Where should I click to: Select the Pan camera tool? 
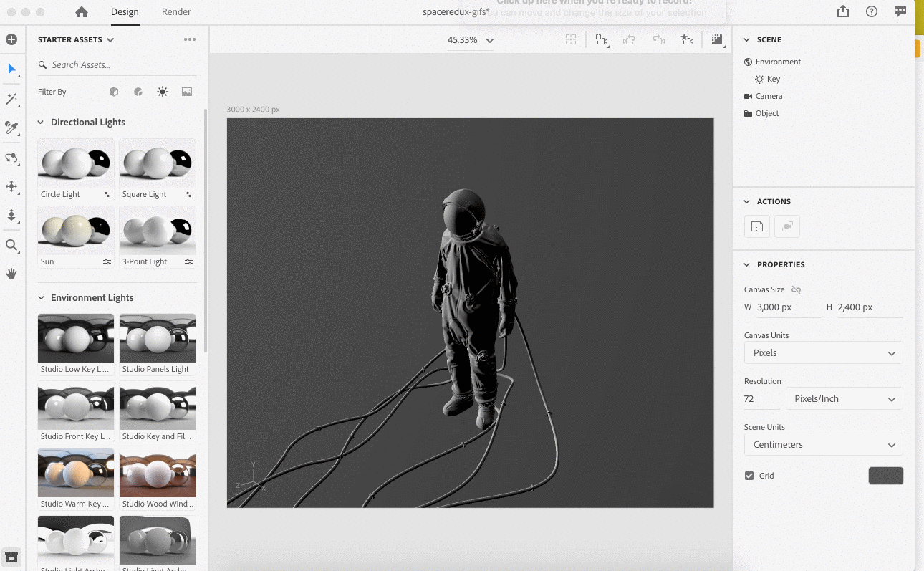(11, 186)
